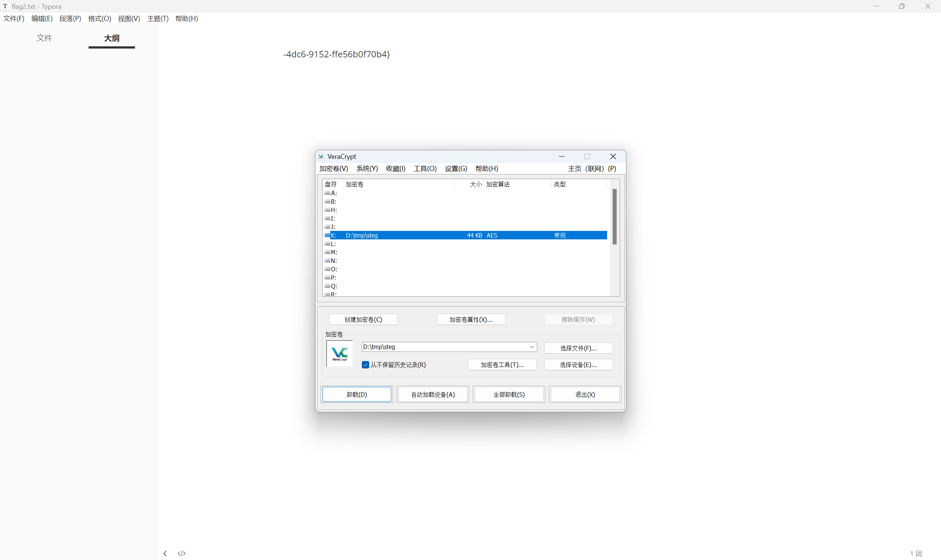Click the drive list vertical scrollbar thumb
Viewport: 941px width, 560px height.
pos(614,217)
